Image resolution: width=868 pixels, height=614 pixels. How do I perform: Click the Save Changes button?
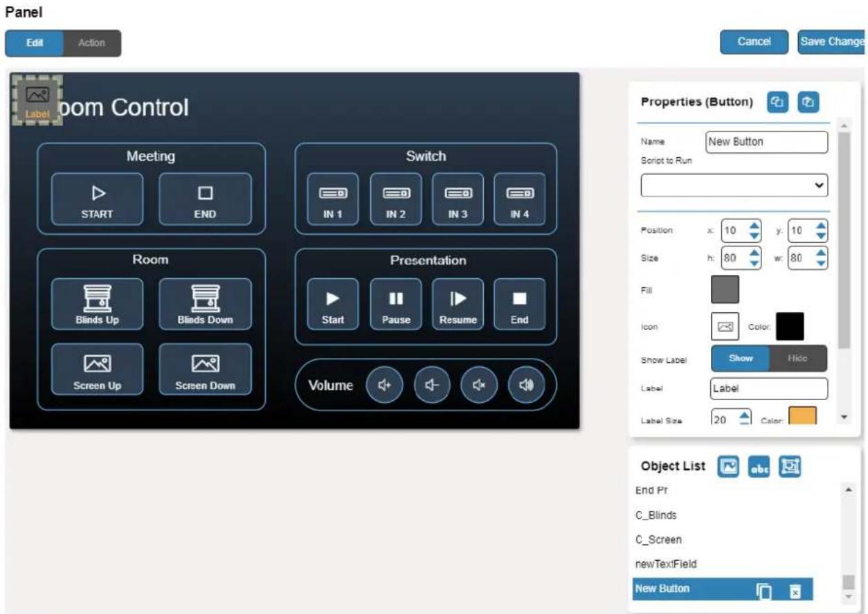pyautogui.click(x=833, y=42)
